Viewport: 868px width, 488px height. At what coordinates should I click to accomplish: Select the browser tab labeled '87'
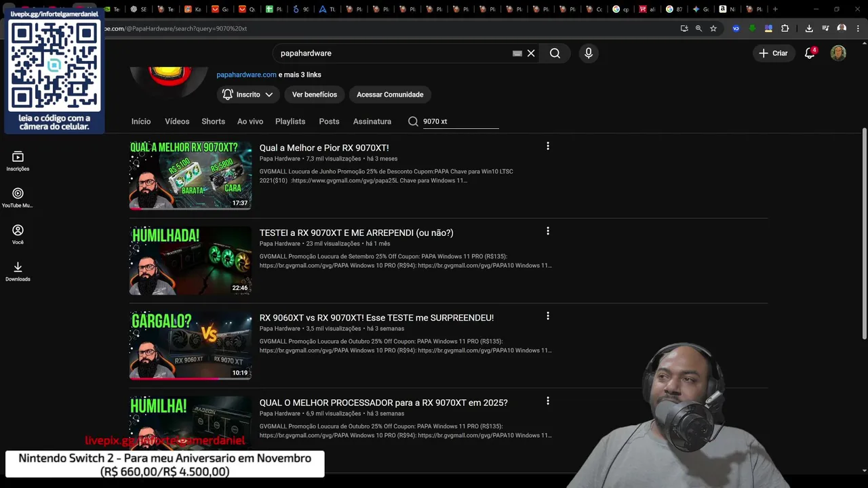coord(674,9)
